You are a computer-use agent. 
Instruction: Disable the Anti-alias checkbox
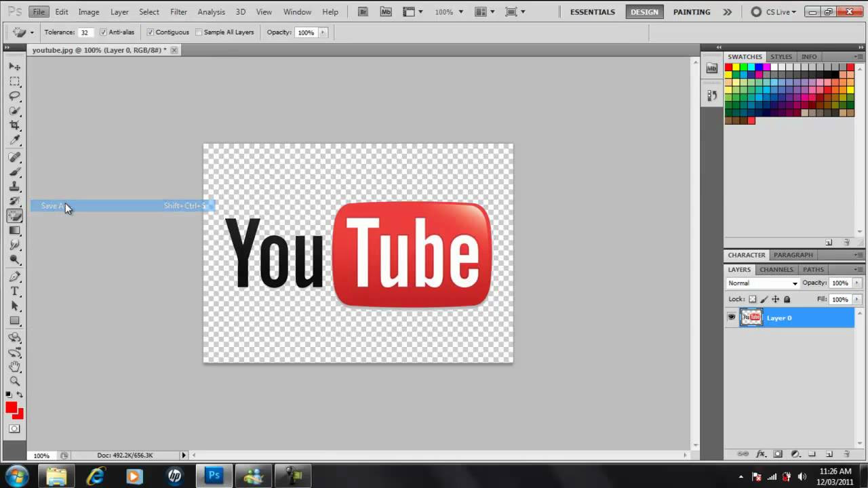(x=103, y=32)
